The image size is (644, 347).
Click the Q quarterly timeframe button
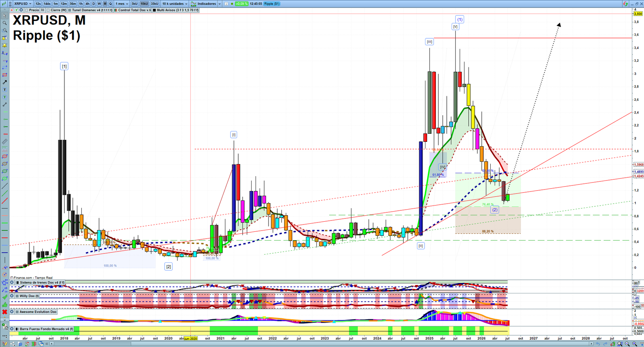coord(110,4)
